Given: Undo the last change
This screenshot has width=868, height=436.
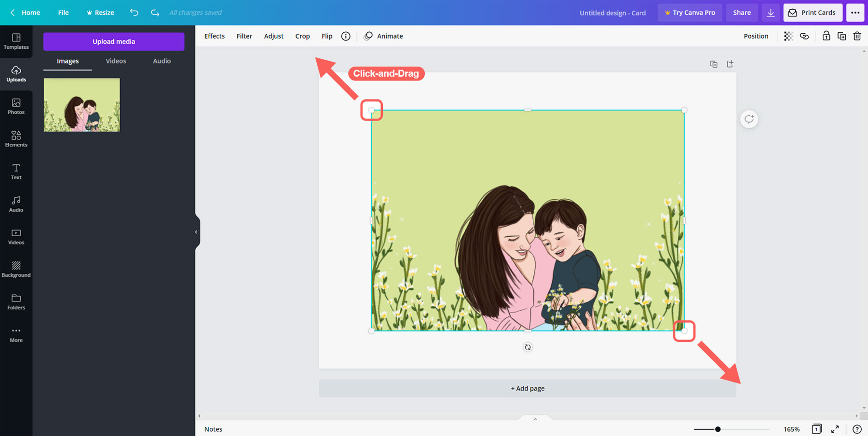Looking at the screenshot, I should (x=134, y=13).
